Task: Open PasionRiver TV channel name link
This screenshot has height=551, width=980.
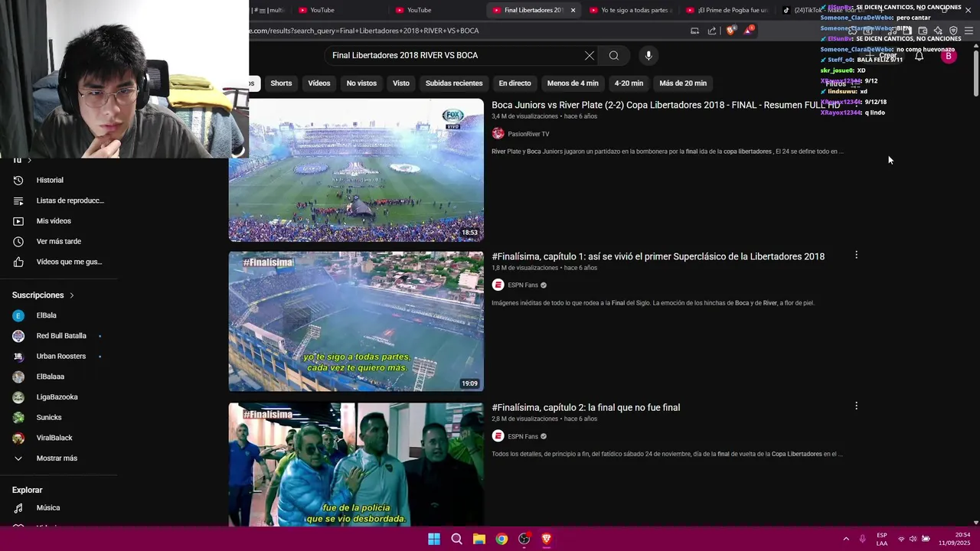Action: pos(528,134)
